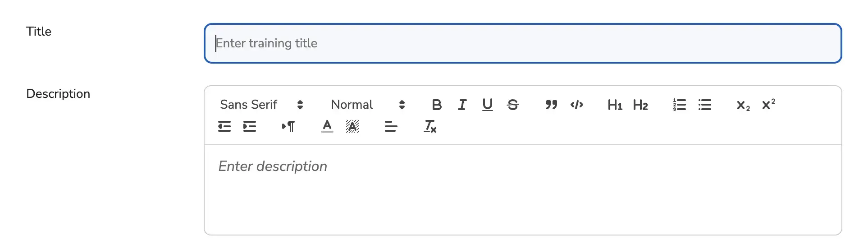Screen dimensions: 868x249
Task: Toggle strikethrough formatting
Action: click(x=512, y=105)
